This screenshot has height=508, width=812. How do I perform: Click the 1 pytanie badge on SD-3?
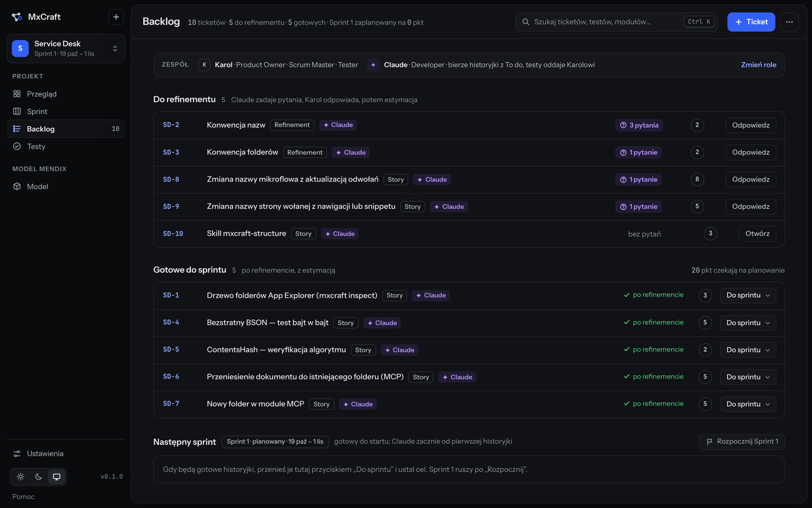coord(638,152)
